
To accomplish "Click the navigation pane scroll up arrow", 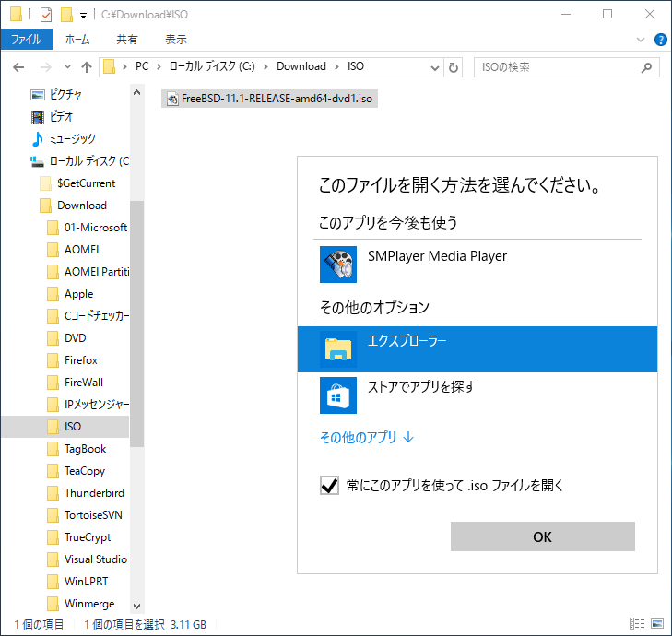I will (136, 92).
